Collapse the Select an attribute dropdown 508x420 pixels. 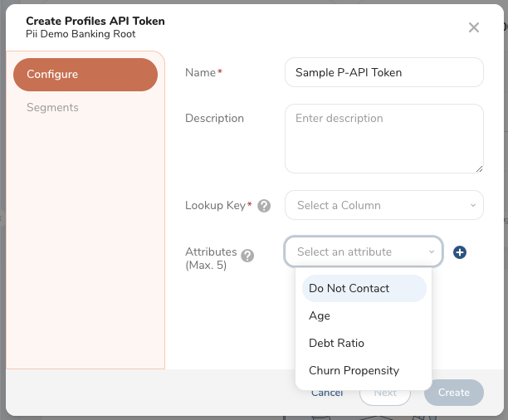coord(364,252)
